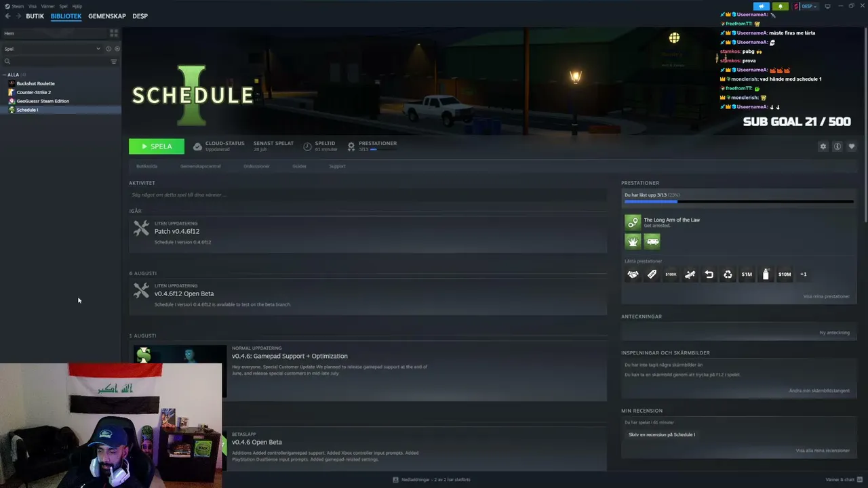868x488 pixels.
Task: View locked price tag achievement
Action: pos(652,274)
